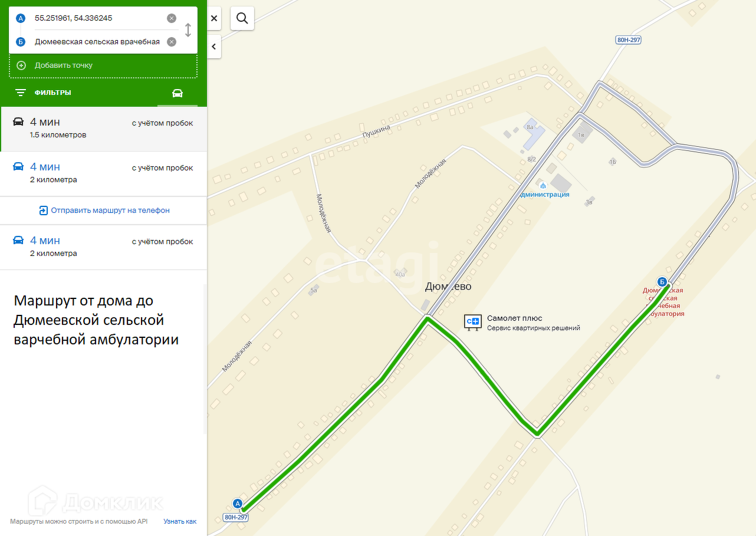756x536 pixels.
Task: Pick the last 4 мин route option
Action: click(x=103, y=247)
